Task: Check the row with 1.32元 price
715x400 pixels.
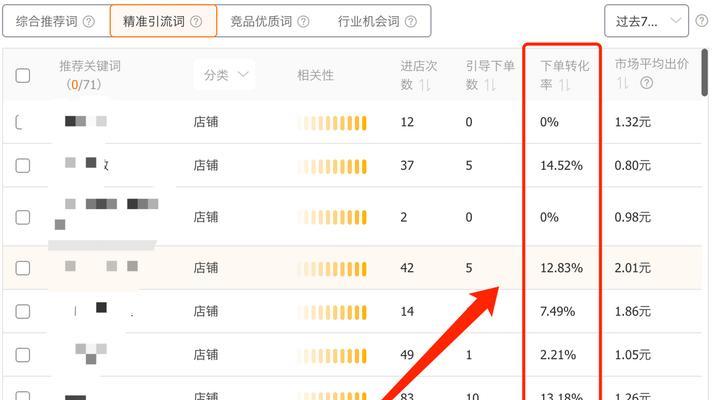Action: click(21, 122)
